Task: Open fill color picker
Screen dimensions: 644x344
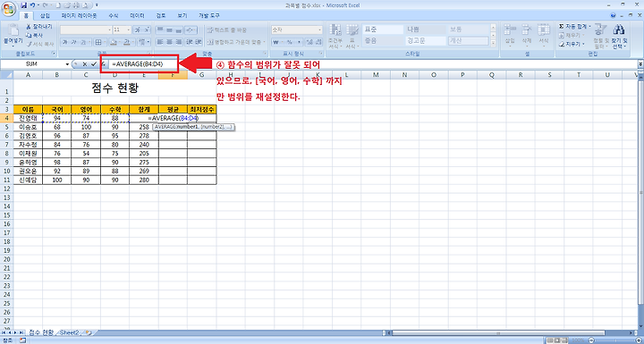Action: 114,42
